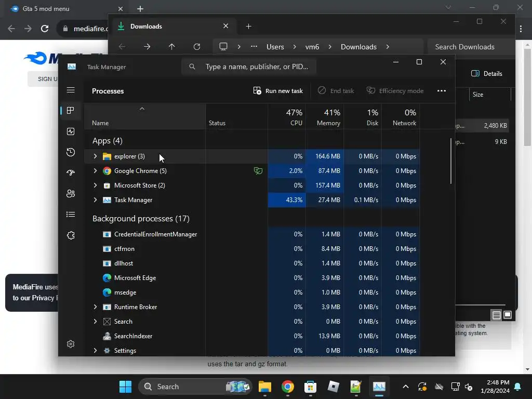Image resolution: width=532 pixels, height=399 pixels.
Task: Sort processes by CPU column
Action: point(287,117)
